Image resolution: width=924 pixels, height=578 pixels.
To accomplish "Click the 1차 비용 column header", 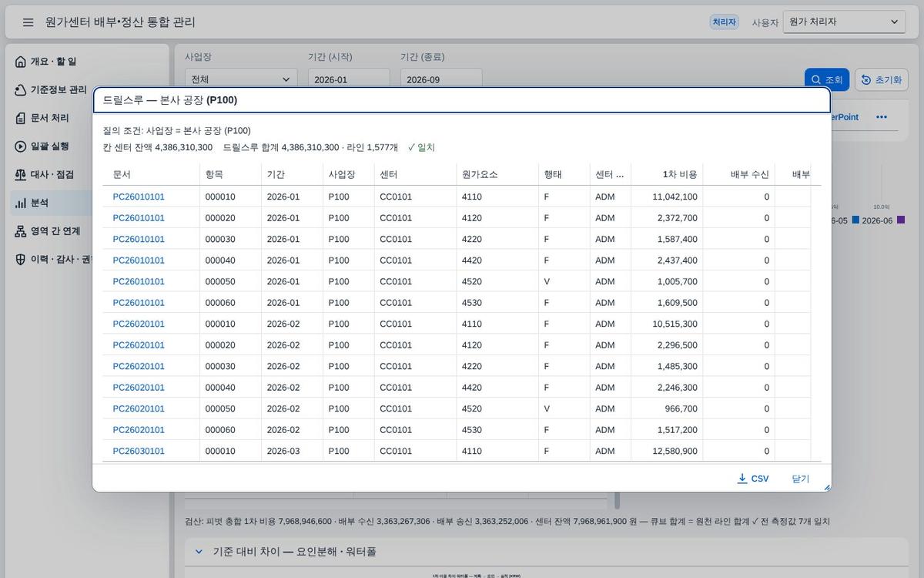I will pos(667,174).
